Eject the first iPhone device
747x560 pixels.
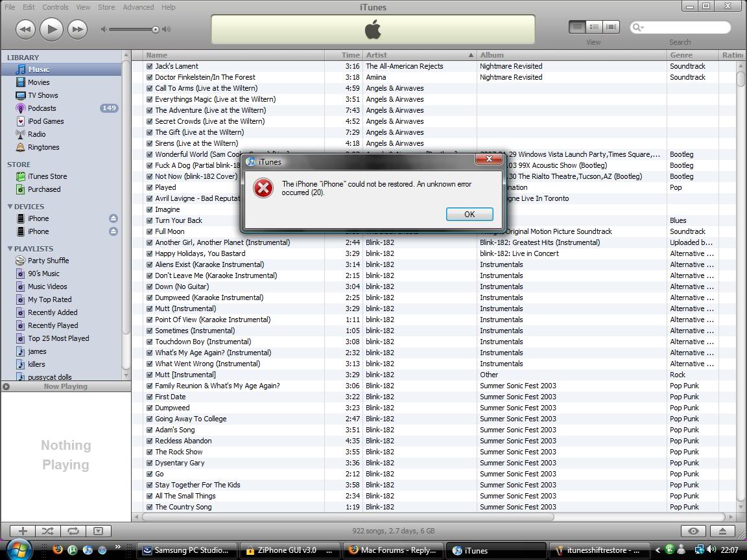tap(113, 218)
